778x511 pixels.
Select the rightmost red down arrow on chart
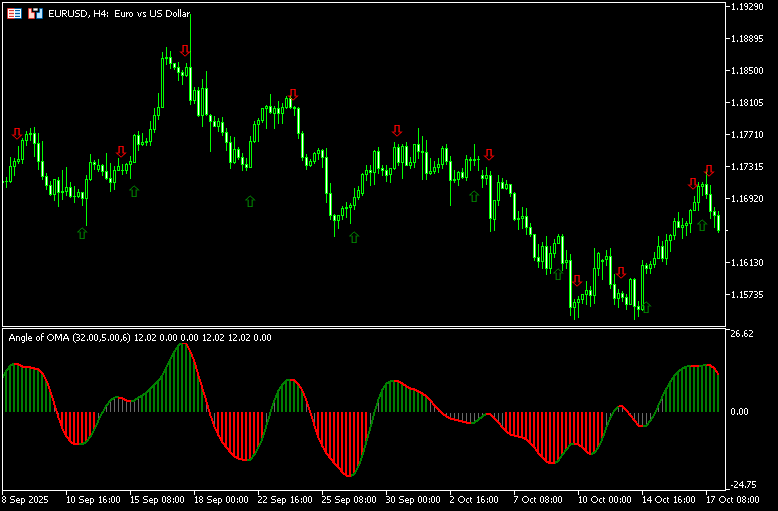708,171
